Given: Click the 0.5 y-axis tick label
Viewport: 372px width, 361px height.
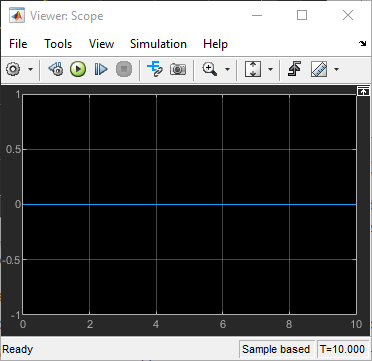Looking at the screenshot, I should (x=13, y=149).
